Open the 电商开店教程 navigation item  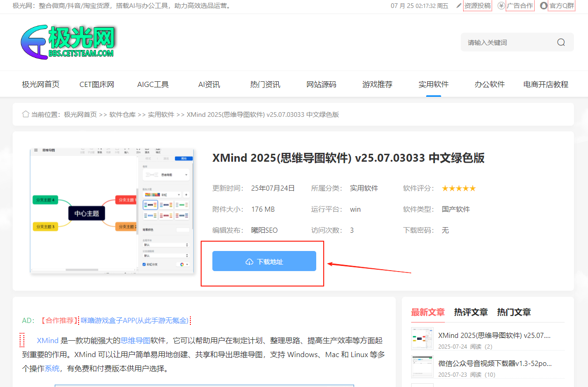pos(546,85)
